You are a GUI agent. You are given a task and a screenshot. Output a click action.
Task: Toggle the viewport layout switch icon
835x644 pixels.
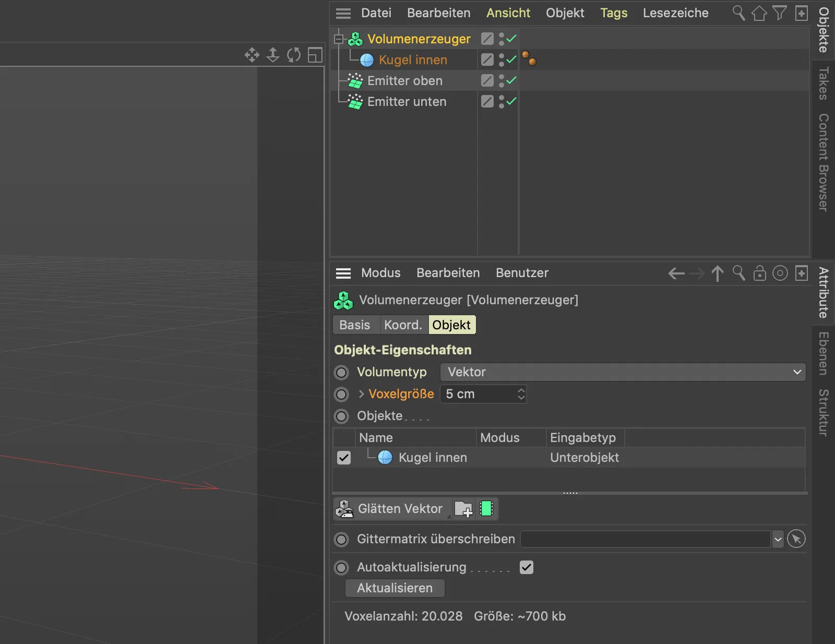pos(315,55)
